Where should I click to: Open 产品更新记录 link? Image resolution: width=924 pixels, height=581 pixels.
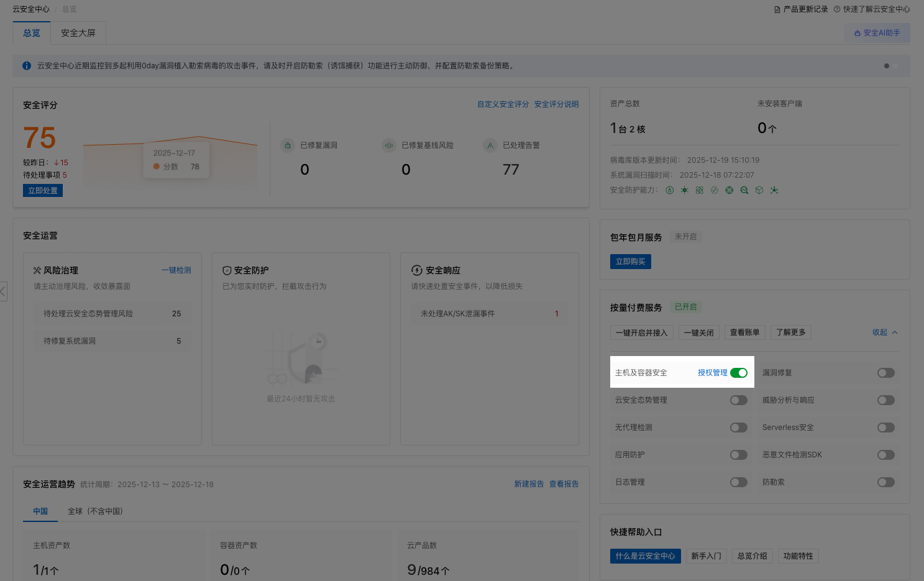[x=805, y=9]
